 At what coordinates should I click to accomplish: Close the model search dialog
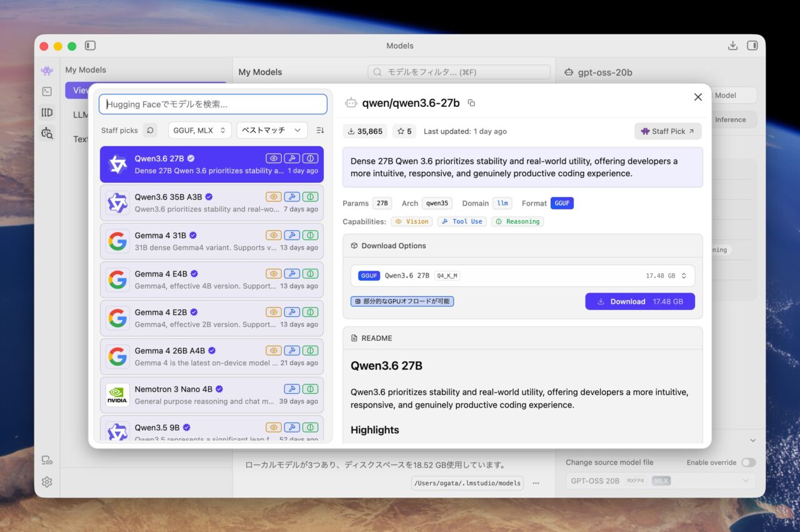698,97
